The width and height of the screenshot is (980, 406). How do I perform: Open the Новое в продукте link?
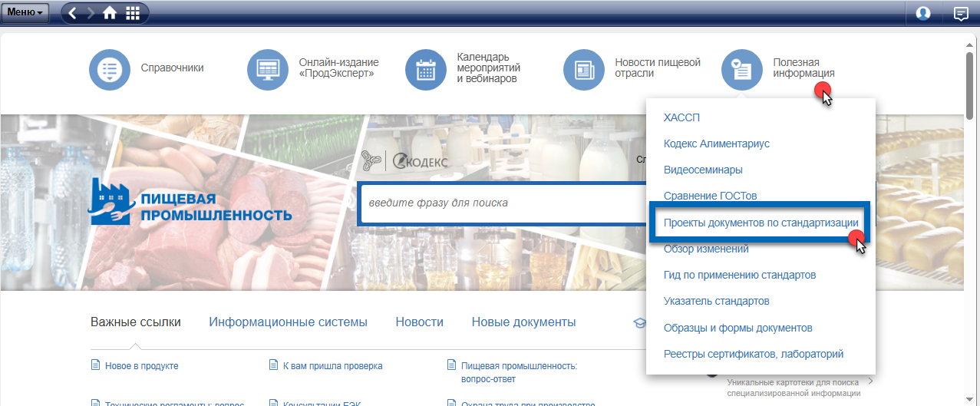click(x=141, y=366)
